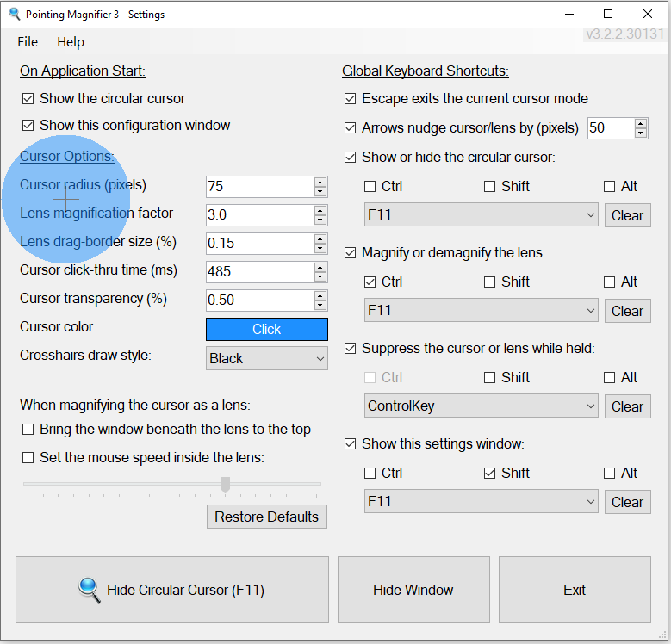The height and width of the screenshot is (644, 671).
Task: Click the Exit button
Action: (x=575, y=590)
